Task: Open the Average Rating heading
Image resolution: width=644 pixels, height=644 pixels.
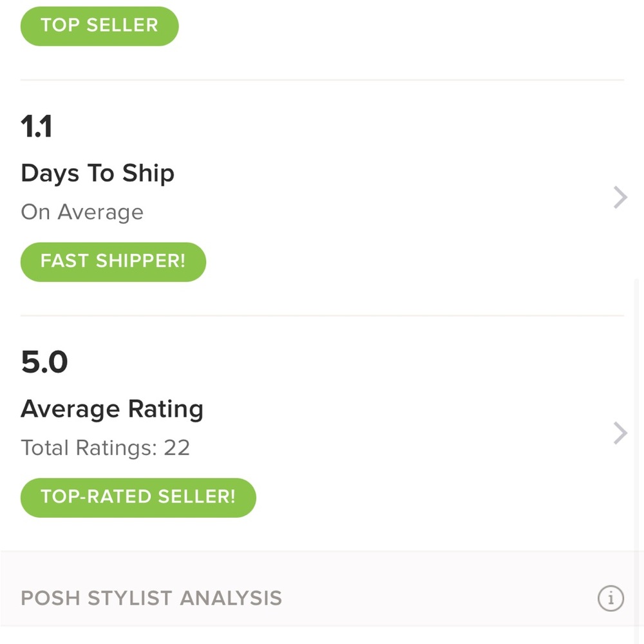Action: pos(112,409)
